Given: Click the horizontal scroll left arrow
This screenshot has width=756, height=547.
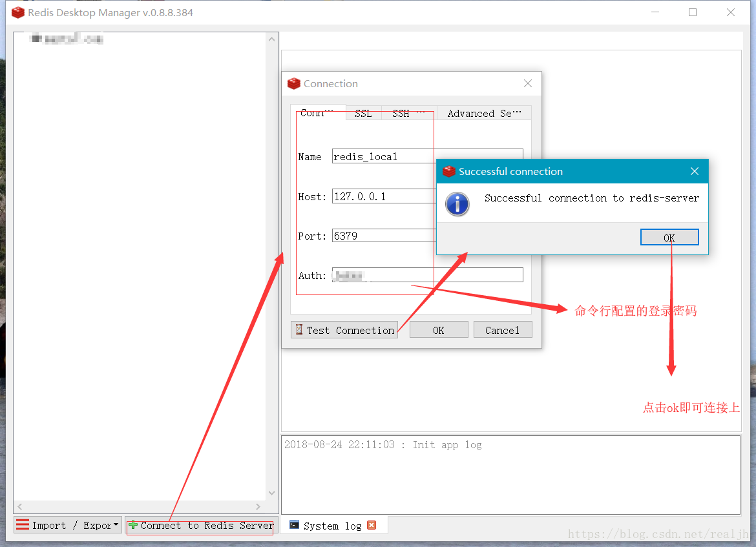Looking at the screenshot, I should (20, 506).
